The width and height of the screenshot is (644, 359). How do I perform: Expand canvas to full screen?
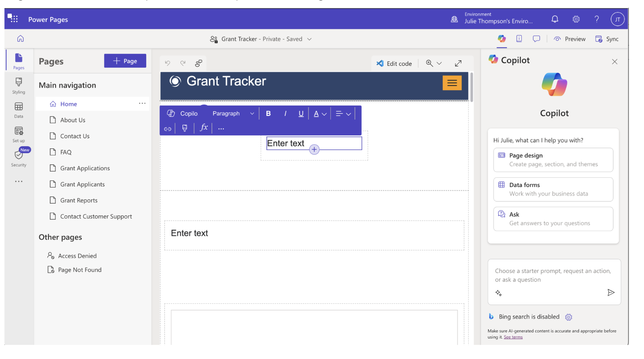click(x=458, y=64)
